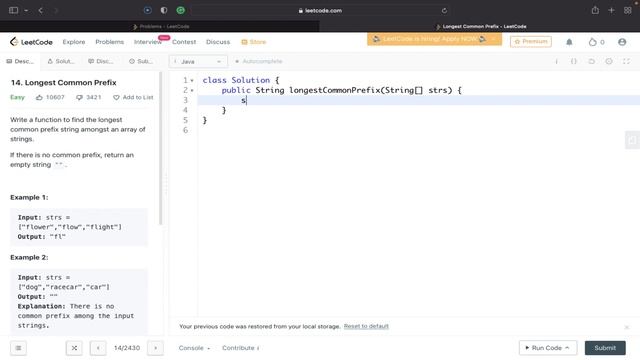Click the Safari share icon

click(595, 10)
